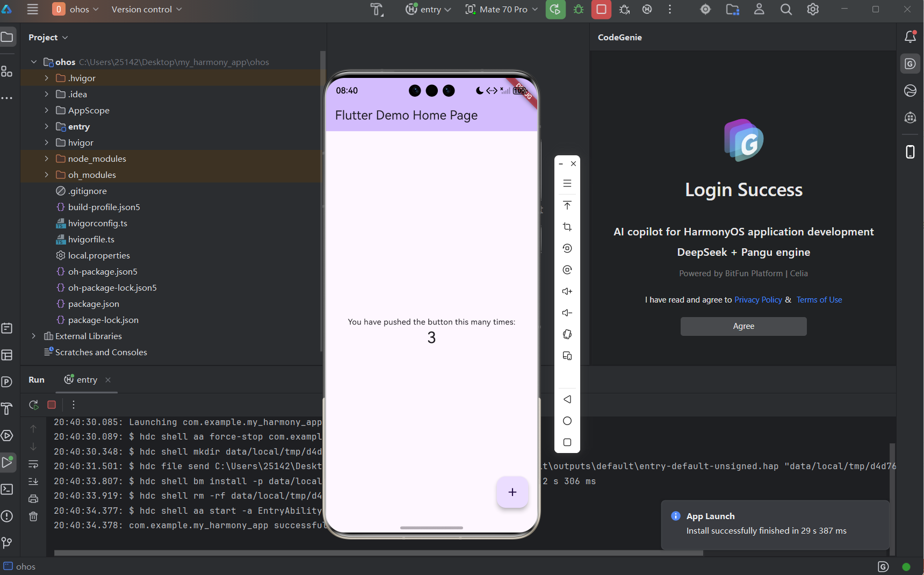Click the App Launch notification
Viewport: 924px width, 575px height.
tap(775, 524)
